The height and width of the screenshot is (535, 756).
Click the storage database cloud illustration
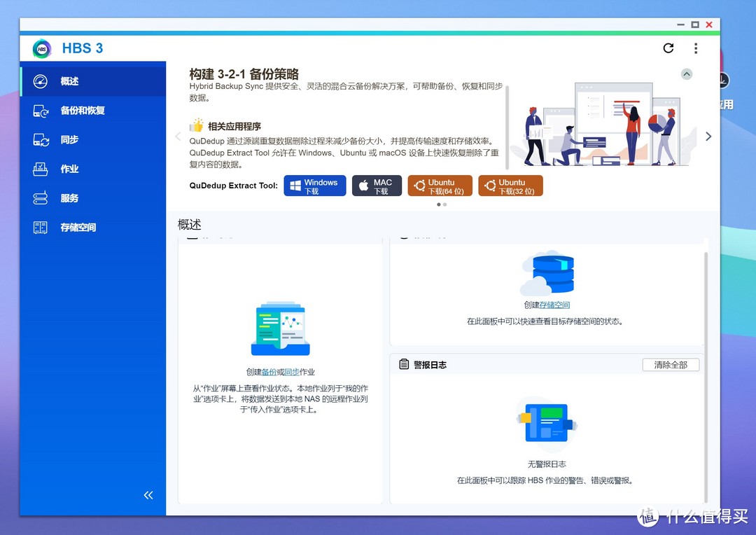point(547,272)
